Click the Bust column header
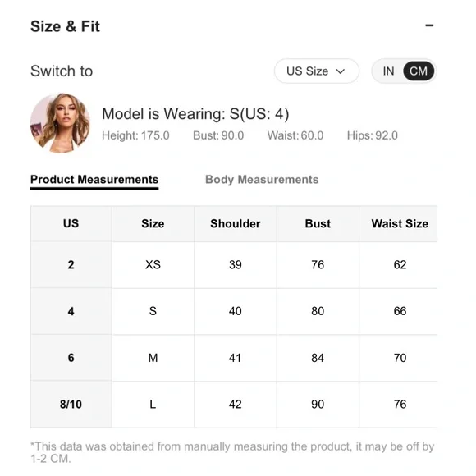 (x=318, y=224)
